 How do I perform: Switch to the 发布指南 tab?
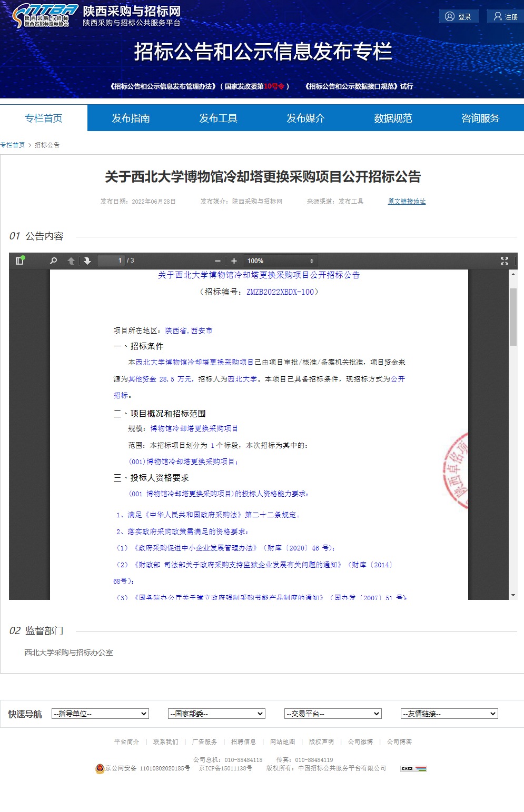(x=131, y=118)
